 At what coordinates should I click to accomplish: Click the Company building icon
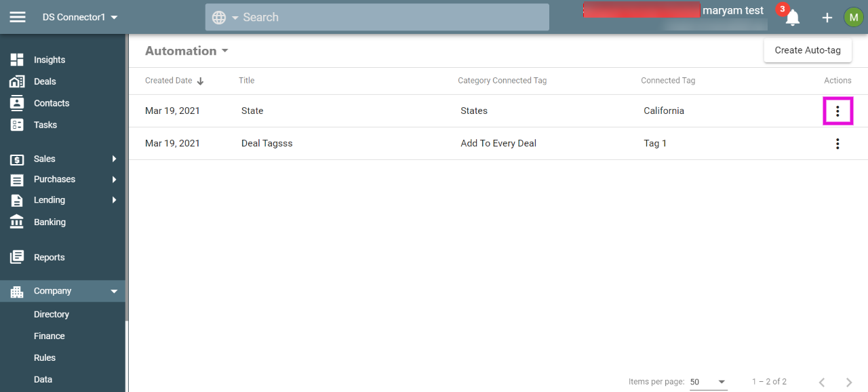coord(17,291)
